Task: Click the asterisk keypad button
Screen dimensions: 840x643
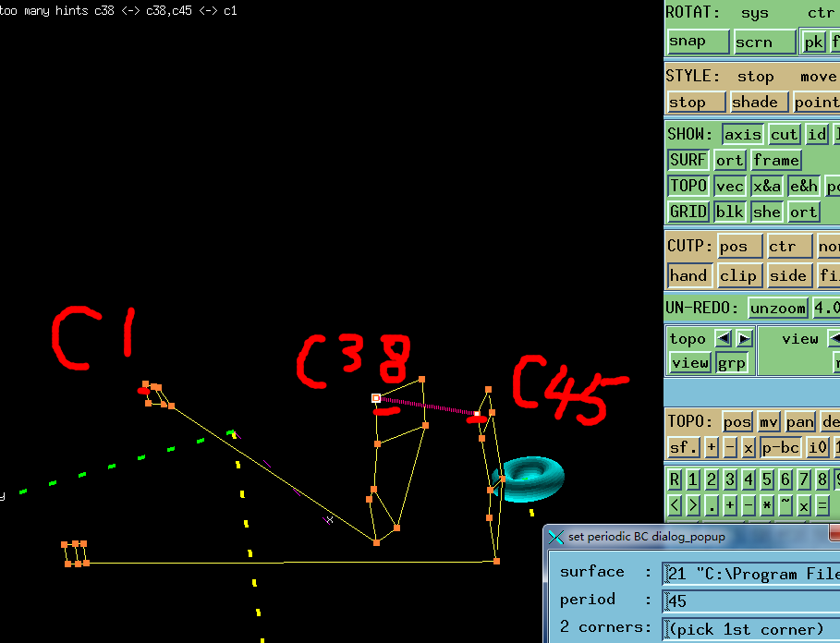Action: pyautogui.click(x=767, y=505)
